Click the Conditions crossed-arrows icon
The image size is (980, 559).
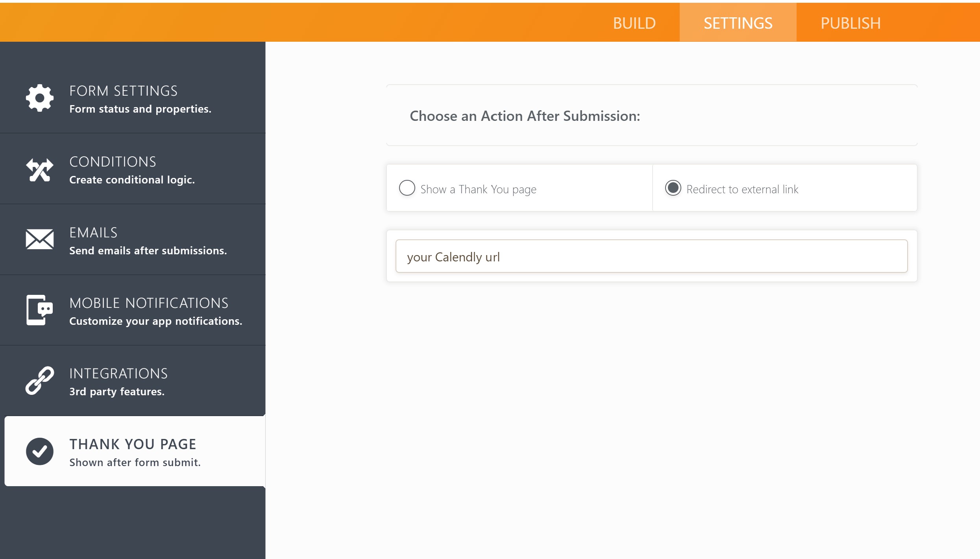click(x=39, y=170)
